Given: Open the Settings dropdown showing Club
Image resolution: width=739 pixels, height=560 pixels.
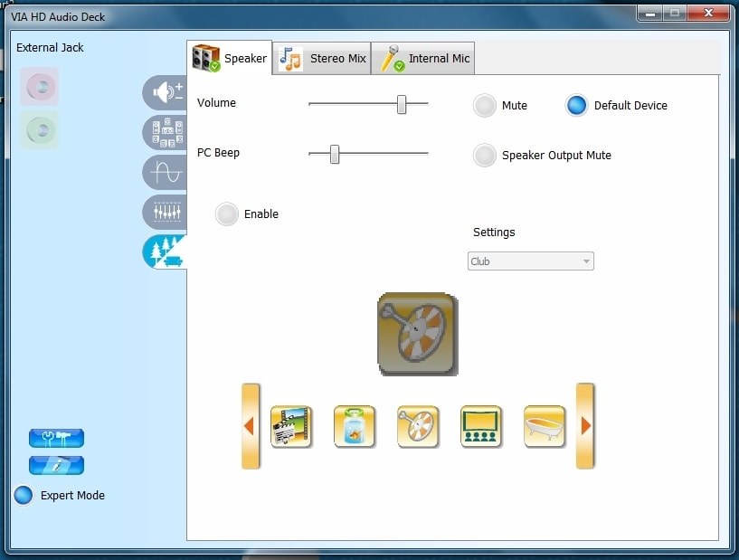Looking at the screenshot, I should point(530,261).
